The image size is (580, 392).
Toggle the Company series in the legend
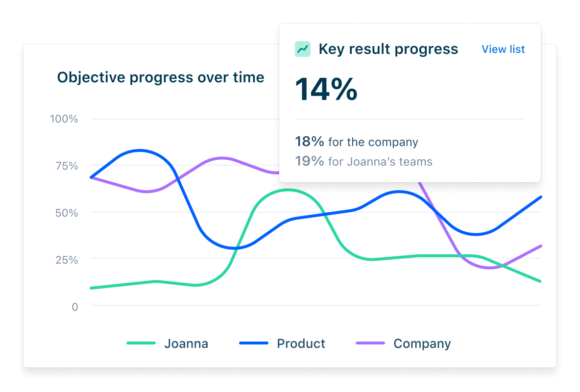[422, 343]
